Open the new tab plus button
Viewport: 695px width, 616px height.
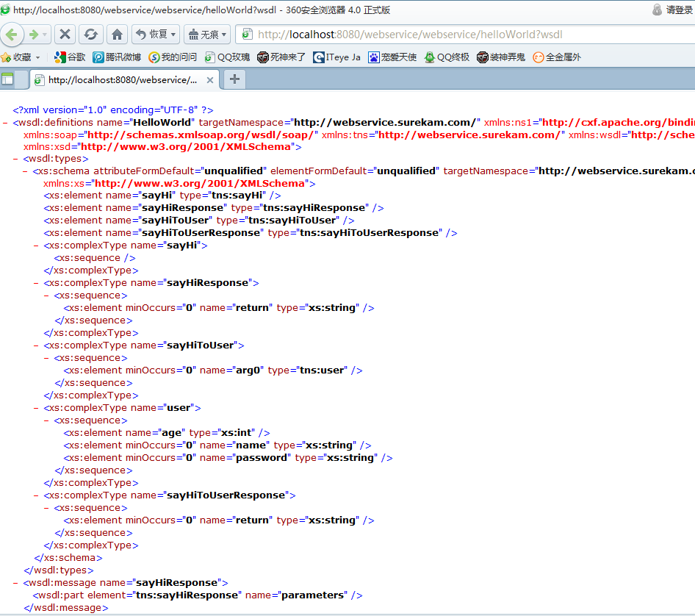234,79
